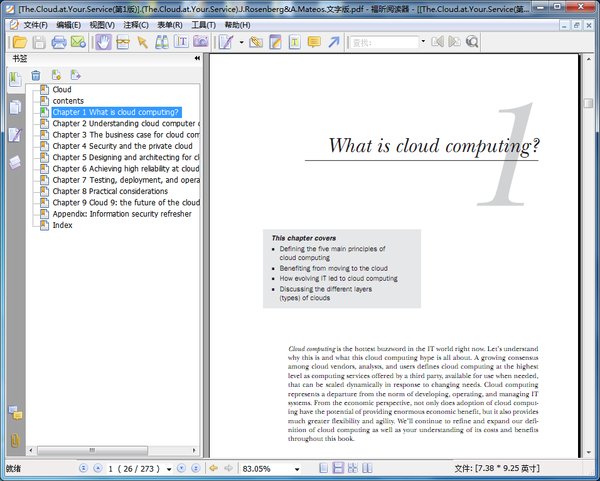Select the Snapshot camera tool
This screenshot has width=600, height=481.
tap(201, 42)
